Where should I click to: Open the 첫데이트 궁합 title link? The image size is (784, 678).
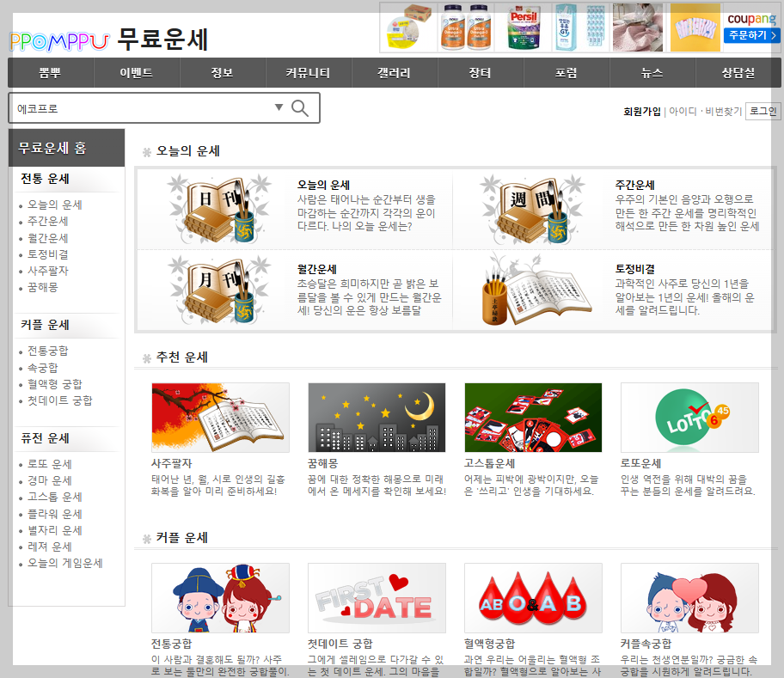(x=340, y=644)
